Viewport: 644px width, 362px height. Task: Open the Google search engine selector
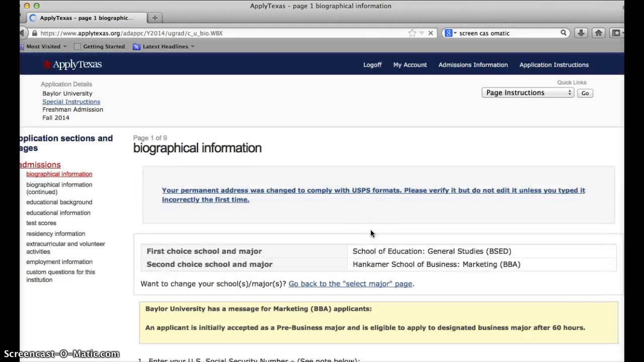tap(450, 33)
